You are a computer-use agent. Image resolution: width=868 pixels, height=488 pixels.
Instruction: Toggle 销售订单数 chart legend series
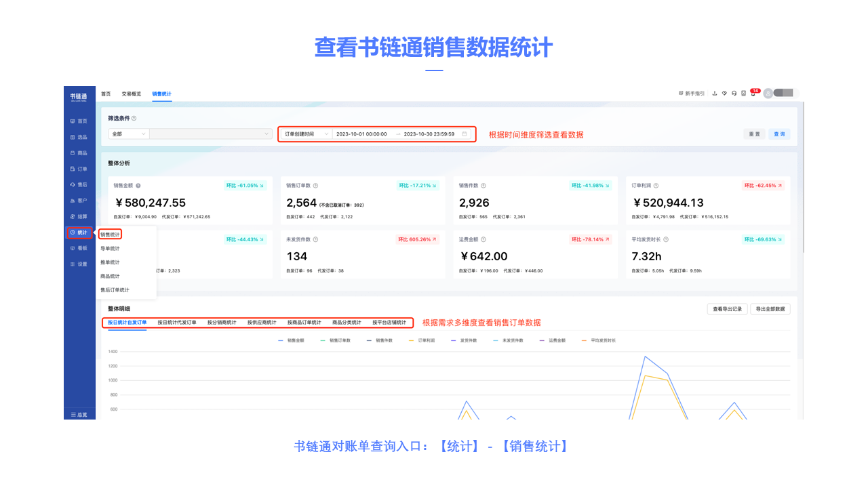pos(335,340)
